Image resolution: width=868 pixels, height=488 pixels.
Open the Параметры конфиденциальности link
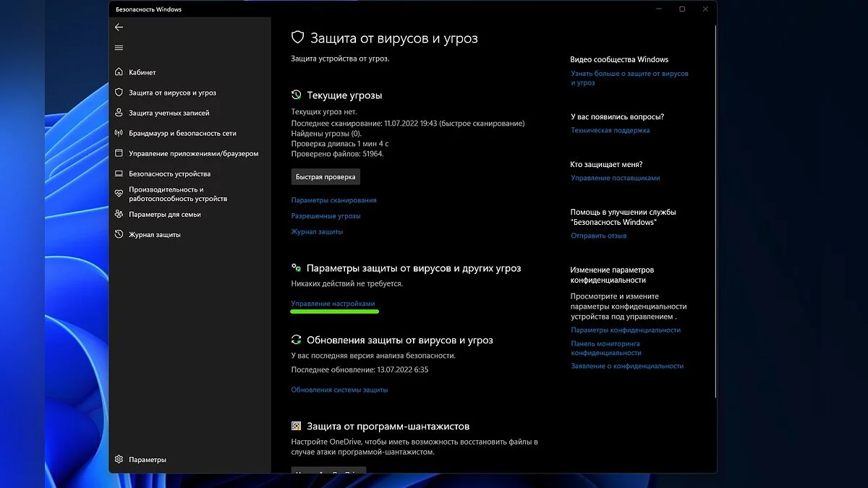[626, 330]
